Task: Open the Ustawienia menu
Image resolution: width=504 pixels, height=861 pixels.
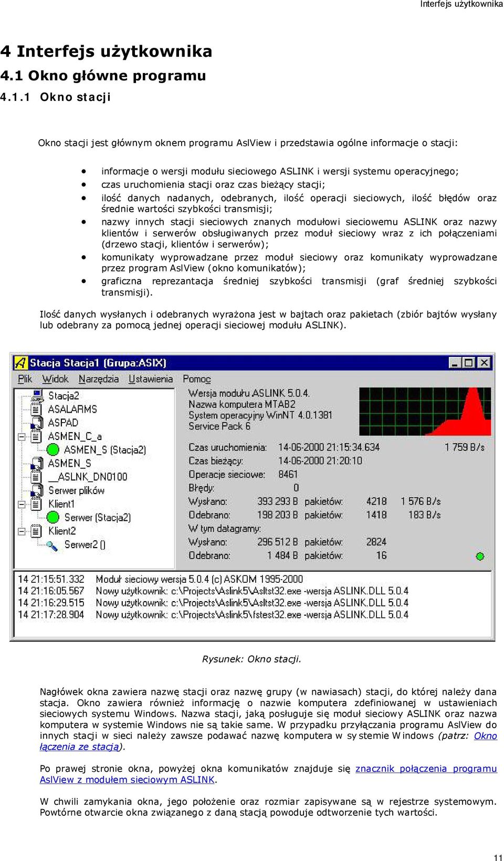Action: [x=151, y=379]
